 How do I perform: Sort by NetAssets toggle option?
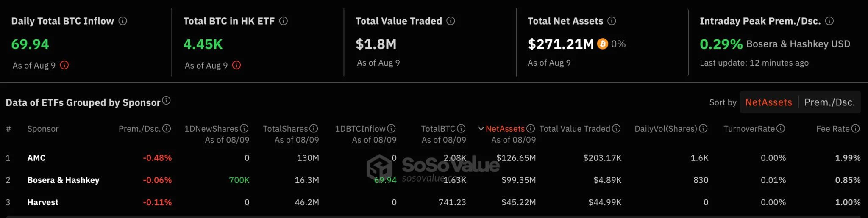(768, 102)
